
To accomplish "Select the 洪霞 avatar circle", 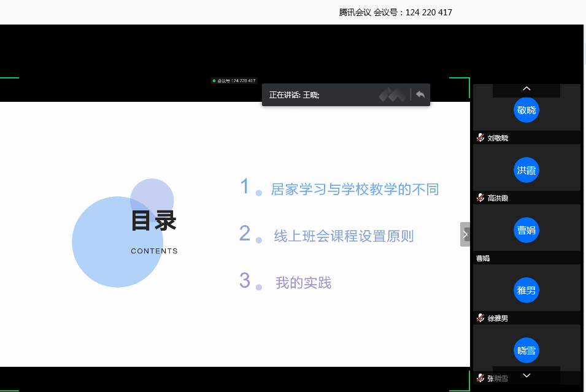I will [526, 170].
